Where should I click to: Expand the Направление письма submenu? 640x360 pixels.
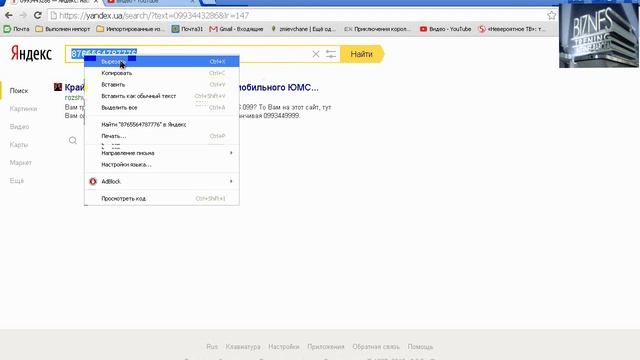point(162,153)
